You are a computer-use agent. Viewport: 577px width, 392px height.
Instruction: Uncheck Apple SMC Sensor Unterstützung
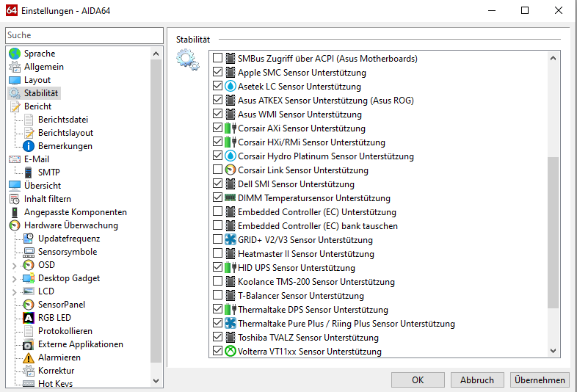point(217,72)
